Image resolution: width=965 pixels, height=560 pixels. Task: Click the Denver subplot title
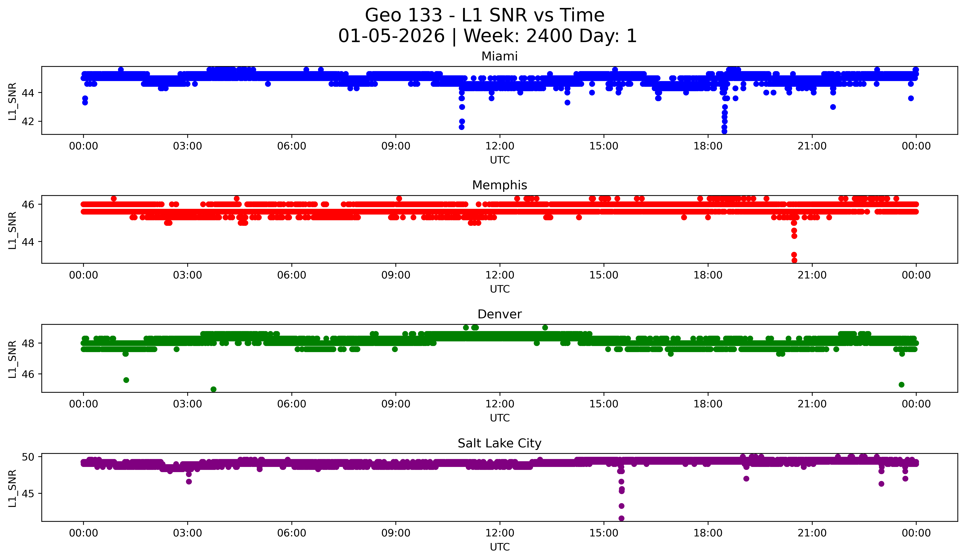click(499, 314)
